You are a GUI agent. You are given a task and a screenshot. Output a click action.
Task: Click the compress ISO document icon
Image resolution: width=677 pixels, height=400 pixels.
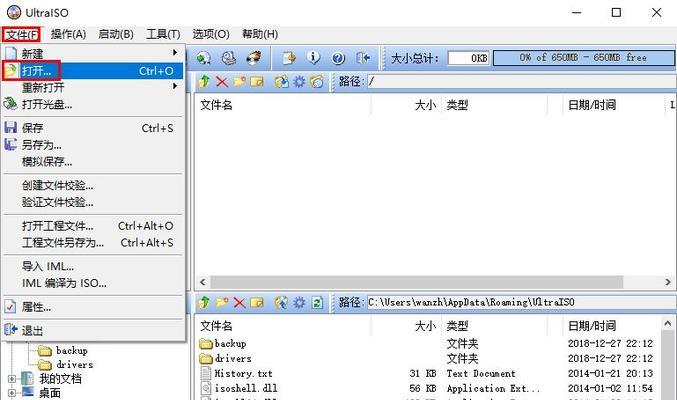click(x=289, y=57)
